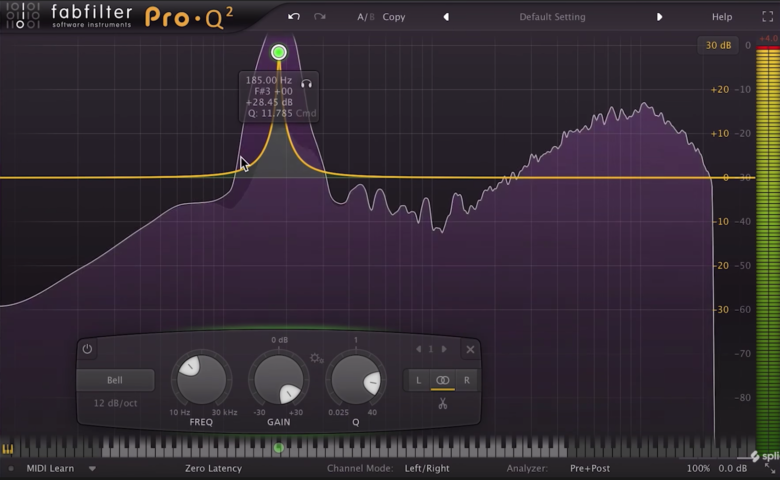Click the 185.00 Hz frequency value
Screen dimensions: 780x480
[269, 80]
